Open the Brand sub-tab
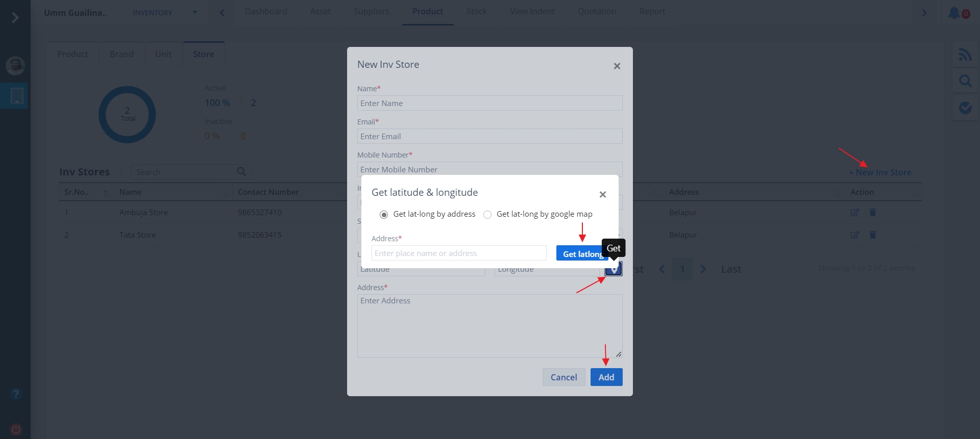The height and width of the screenshot is (439, 980). (121, 54)
